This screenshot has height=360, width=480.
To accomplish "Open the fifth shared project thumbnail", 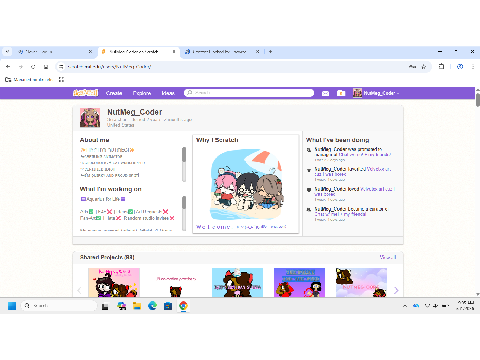I will (x=361, y=282).
